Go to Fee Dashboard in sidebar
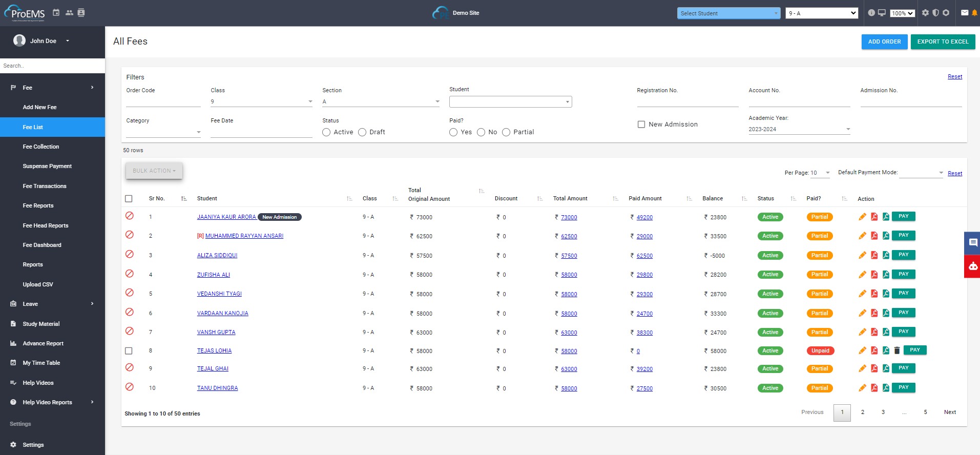Viewport: 980px width, 455px height. click(x=42, y=245)
